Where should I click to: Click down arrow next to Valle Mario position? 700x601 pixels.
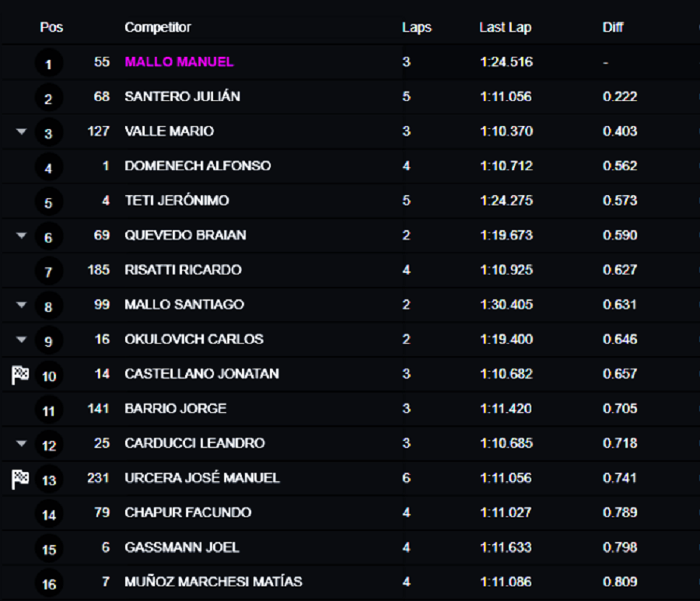click(21, 131)
